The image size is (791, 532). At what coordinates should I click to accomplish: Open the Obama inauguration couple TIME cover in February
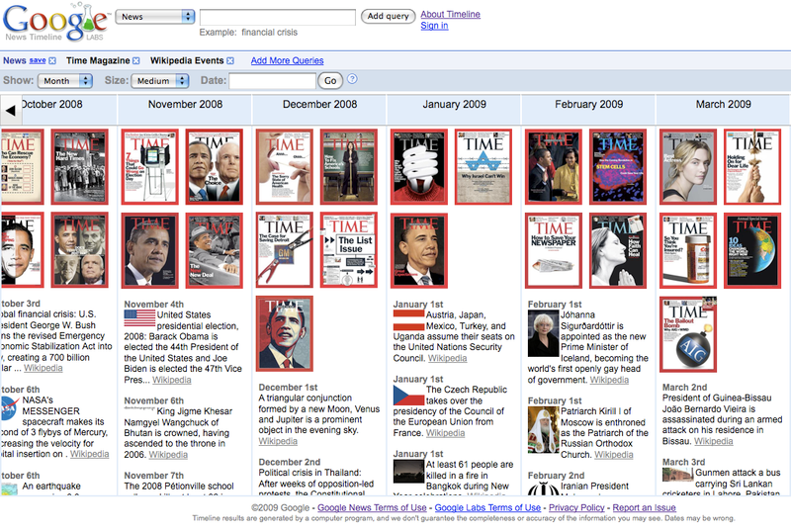click(x=554, y=166)
